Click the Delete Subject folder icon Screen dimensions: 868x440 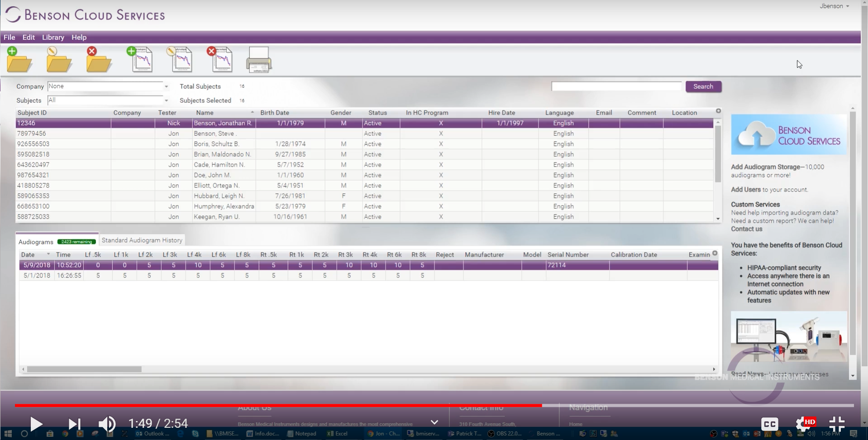tap(99, 60)
